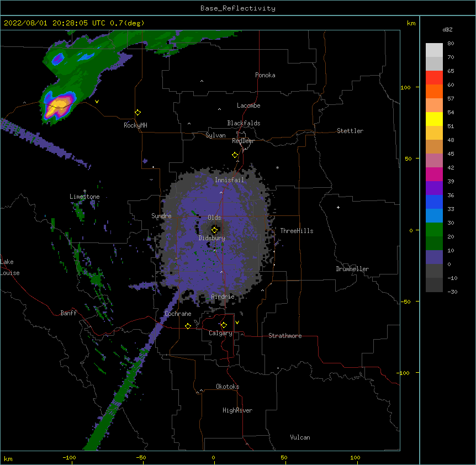Click the asterisk marker above the Limestone label
The image size is (476, 465).
84,191
